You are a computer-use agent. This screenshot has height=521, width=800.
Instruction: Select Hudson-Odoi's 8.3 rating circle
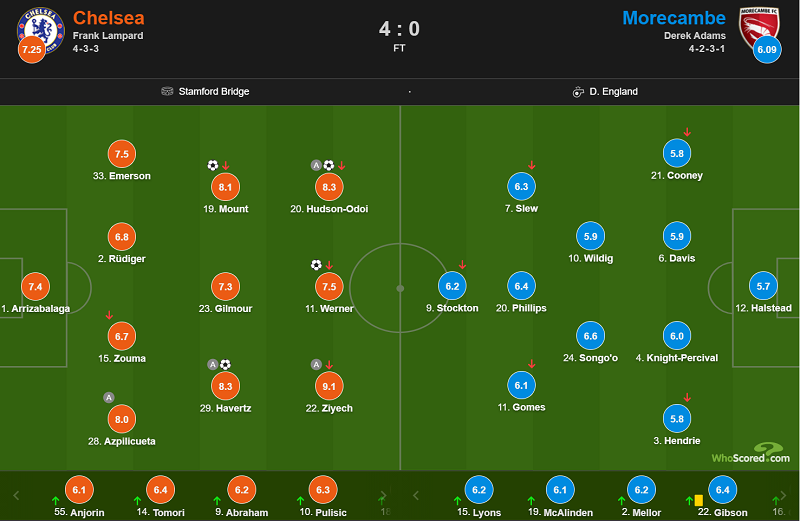coord(329,187)
